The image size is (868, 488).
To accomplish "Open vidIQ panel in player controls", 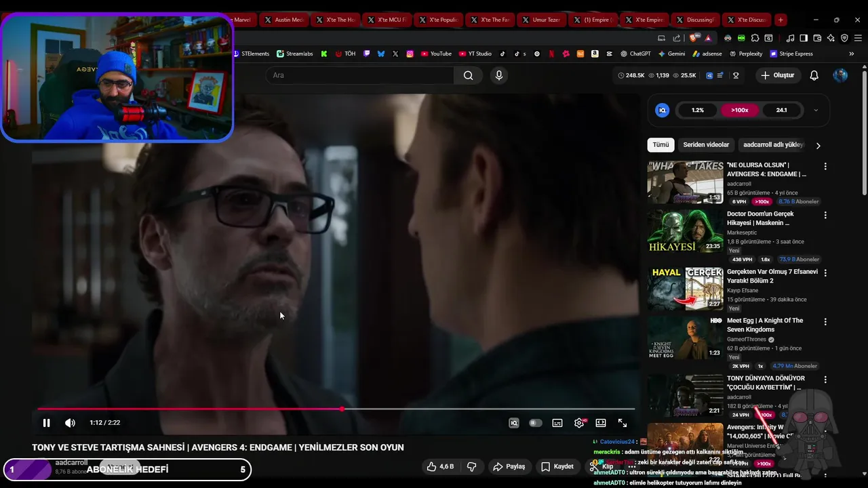I will [514, 423].
